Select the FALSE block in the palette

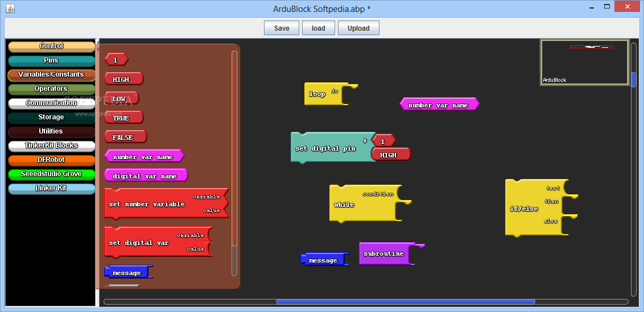(126, 137)
